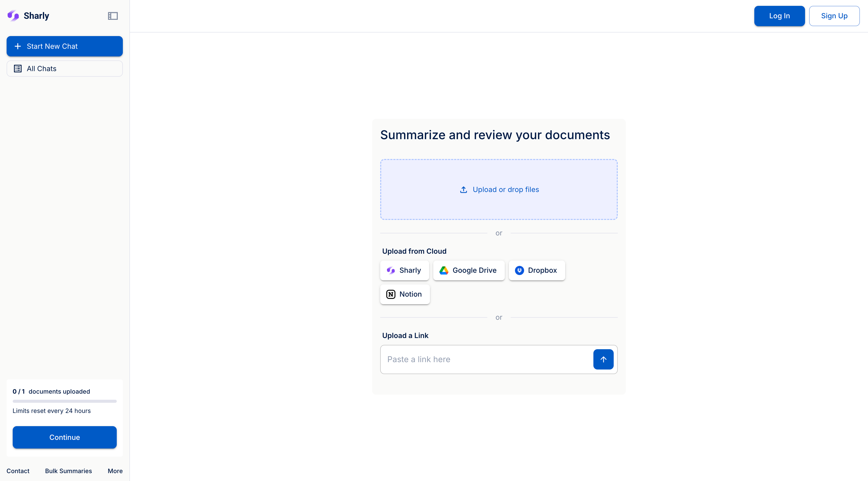Open the Bulk Summaries link

coord(69,471)
